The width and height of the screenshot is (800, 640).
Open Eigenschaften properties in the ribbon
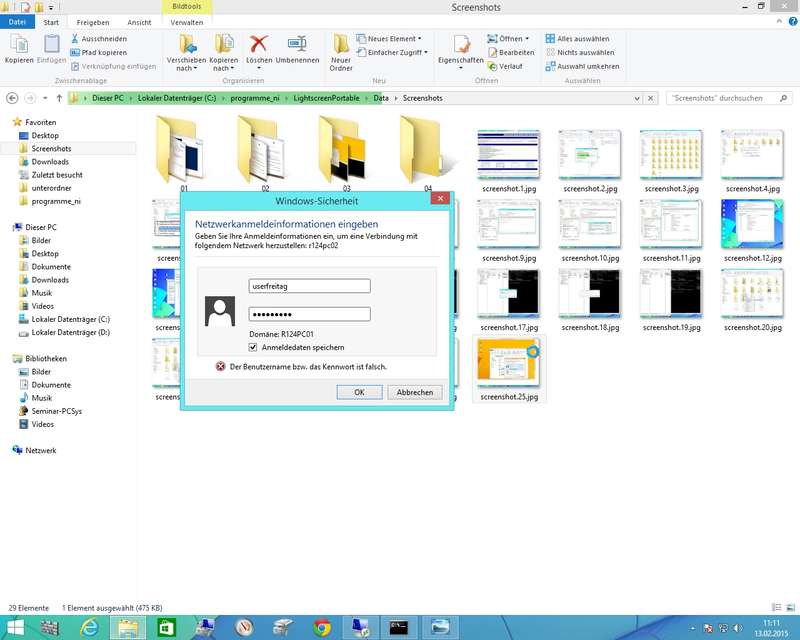(460, 46)
